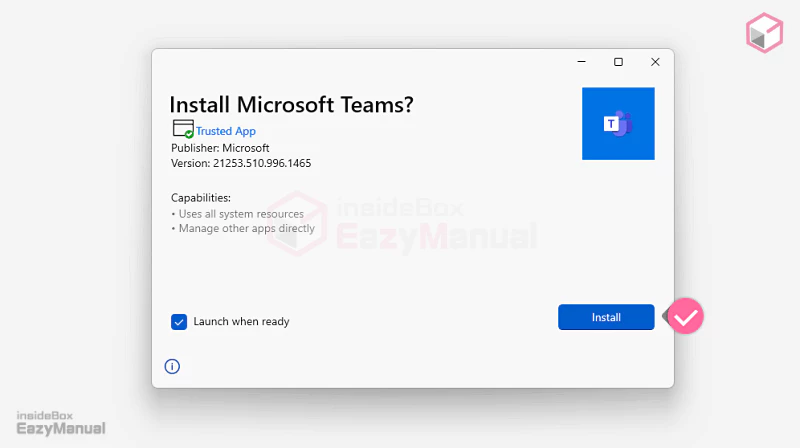The height and width of the screenshot is (448, 800).
Task: Maximize the installer window
Action: pos(618,62)
